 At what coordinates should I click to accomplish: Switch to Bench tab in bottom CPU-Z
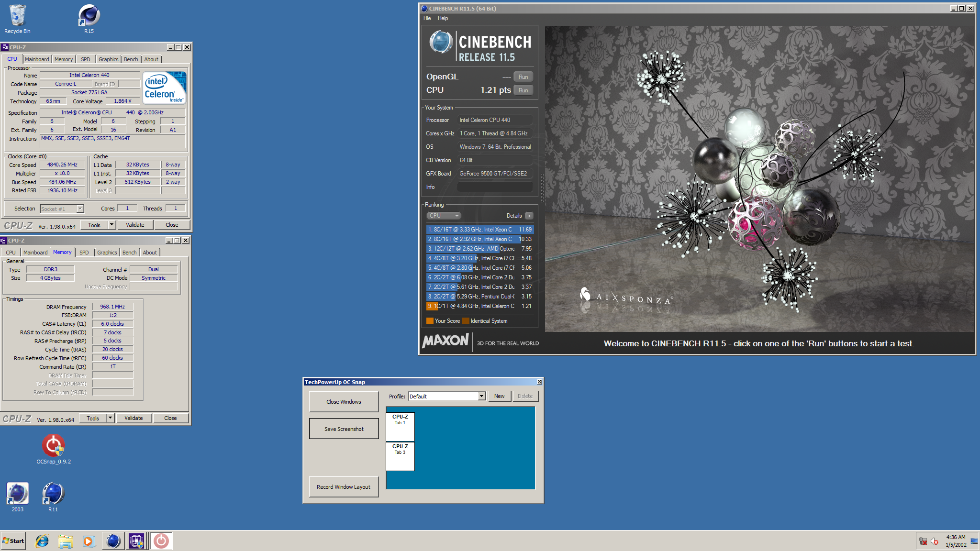pos(129,253)
